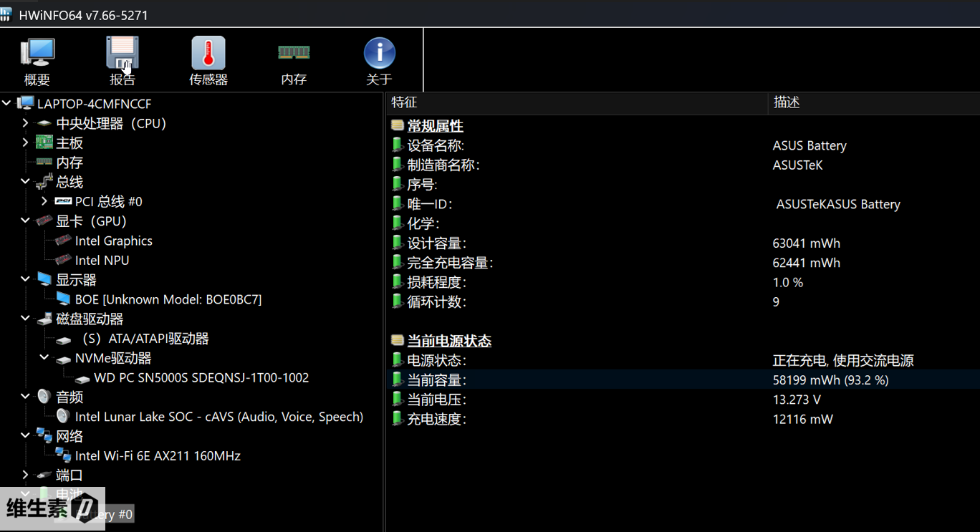Select the WD PC SN5000S drive entry
Screen dimensions: 980x532
click(201, 378)
